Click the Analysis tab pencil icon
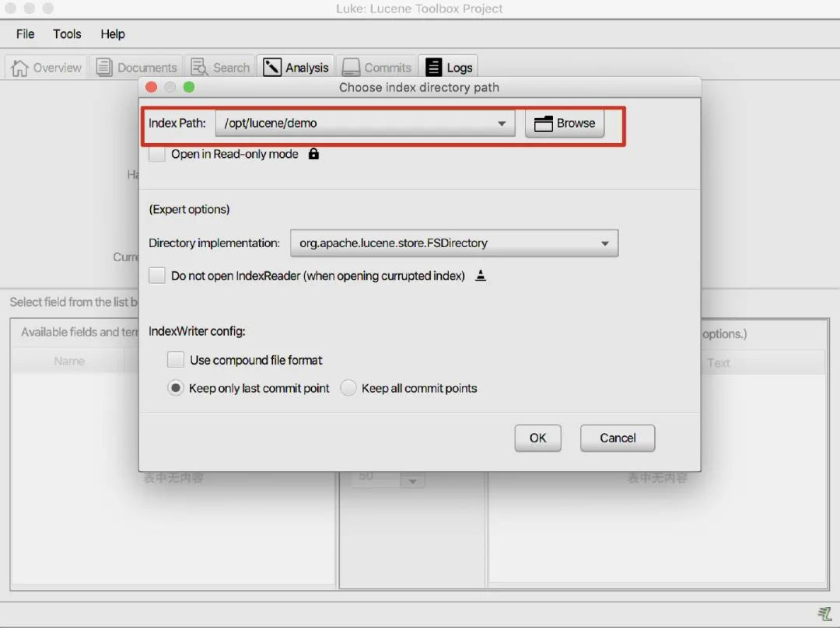This screenshot has width=840, height=628. pyautogui.click(x=272, y=68)
